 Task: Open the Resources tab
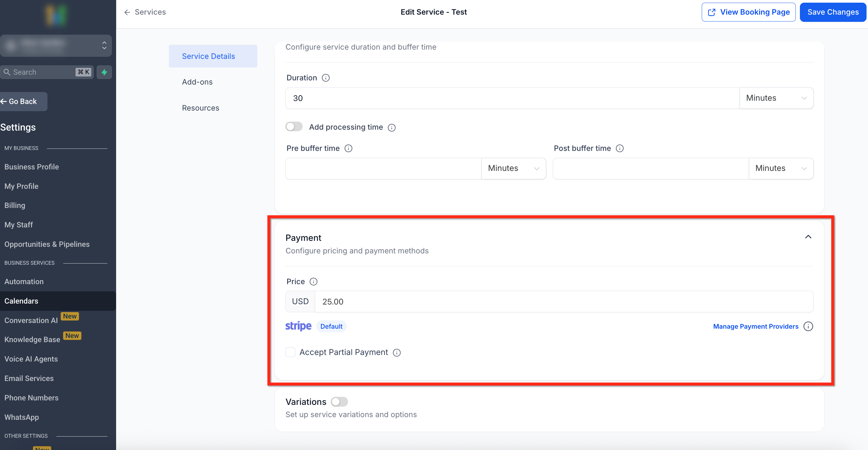pos(201,108)
